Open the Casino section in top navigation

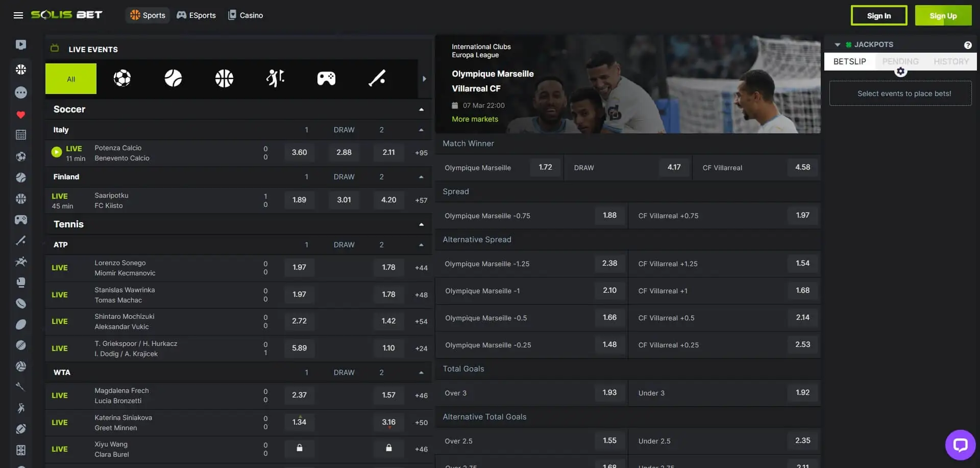246,15
